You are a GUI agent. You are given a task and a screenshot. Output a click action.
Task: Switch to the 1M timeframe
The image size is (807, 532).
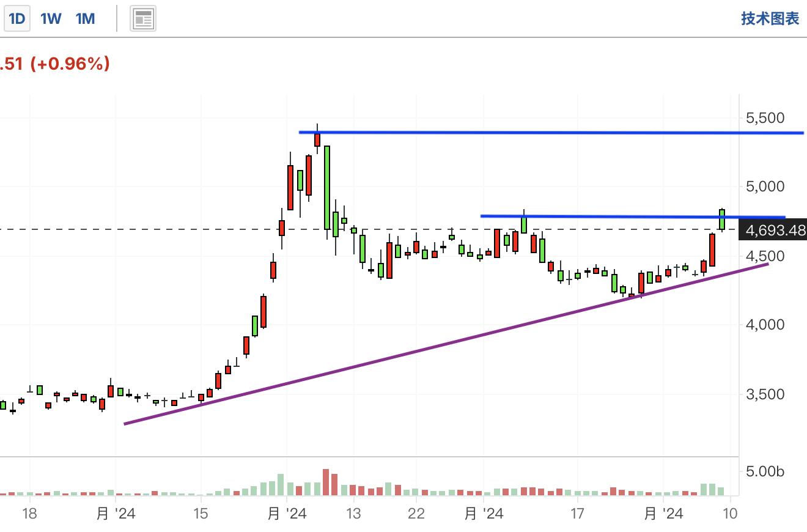(86, 19)
